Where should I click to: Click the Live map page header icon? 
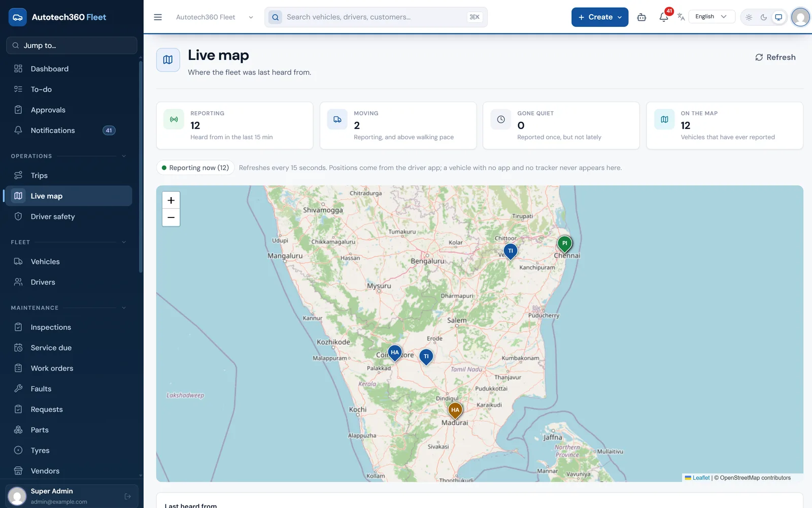(168, 60)
